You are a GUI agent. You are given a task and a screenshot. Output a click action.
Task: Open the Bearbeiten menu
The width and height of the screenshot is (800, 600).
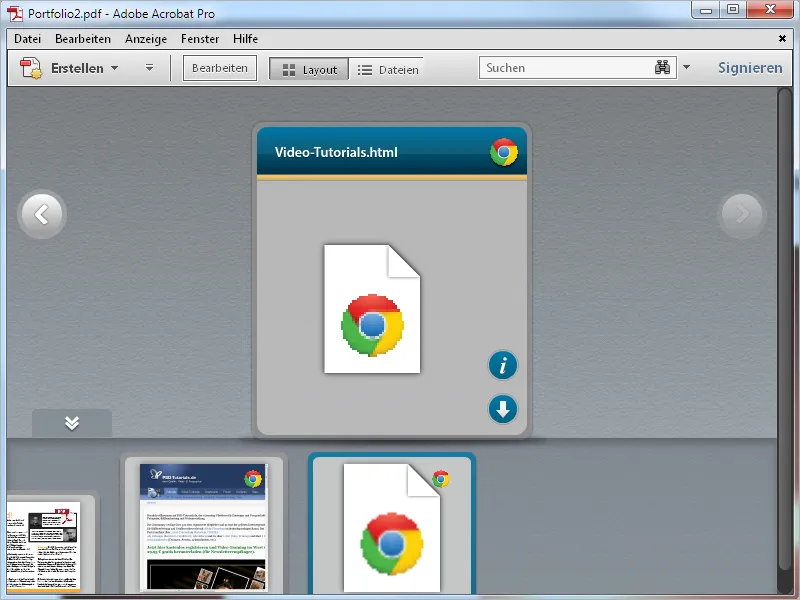83,39
